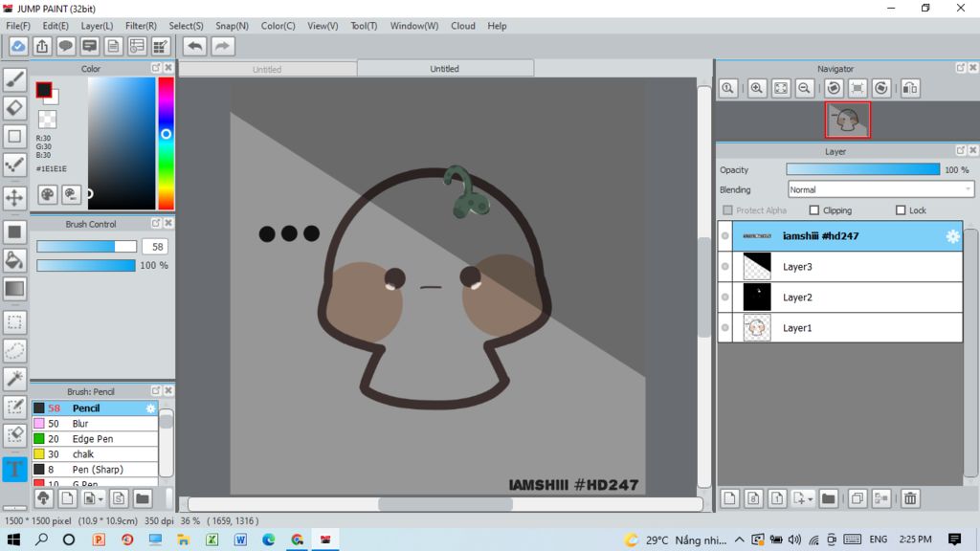Open the Pencil brush settings gear

(x=150, y=408)
